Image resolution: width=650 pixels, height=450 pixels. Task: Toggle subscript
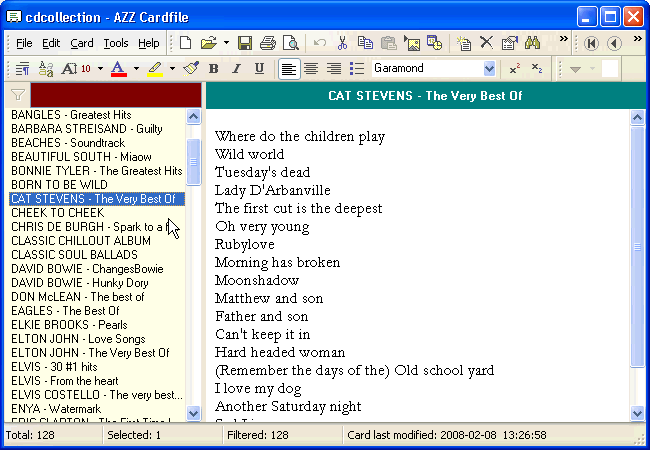(537, 69)
